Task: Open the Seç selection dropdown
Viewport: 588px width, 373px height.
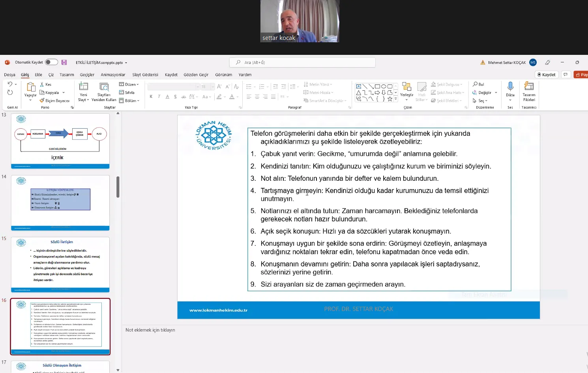Action: [x=480, y=101]
